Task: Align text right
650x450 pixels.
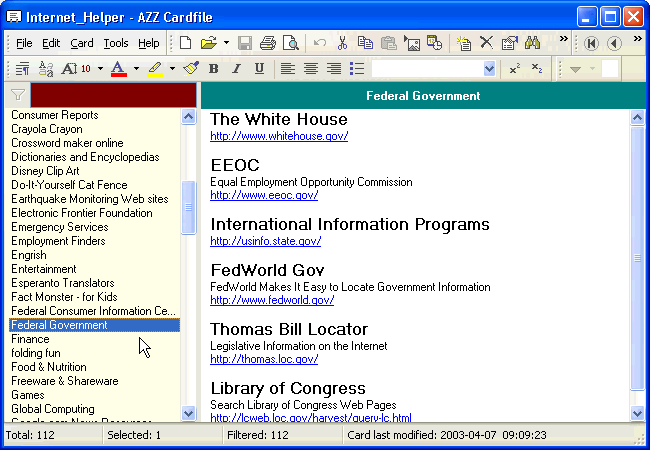Action: pyautogui.click(x=334, y=68)
